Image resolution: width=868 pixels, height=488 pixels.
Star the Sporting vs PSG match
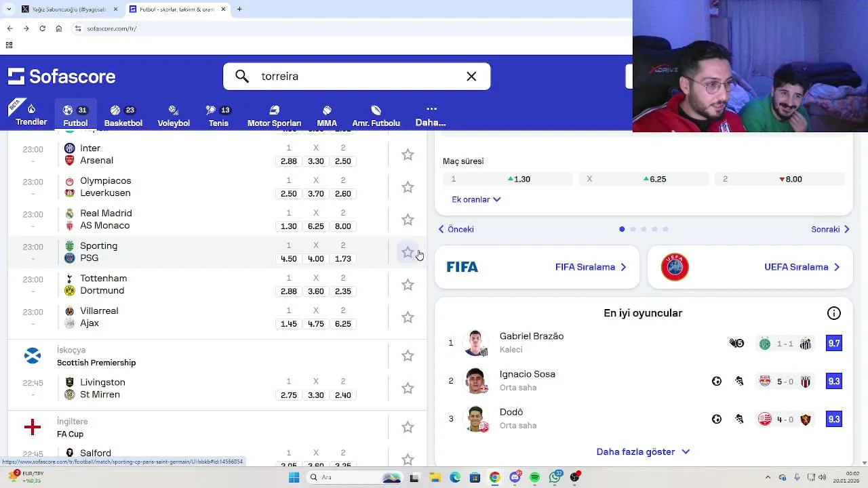click(408, 252)
